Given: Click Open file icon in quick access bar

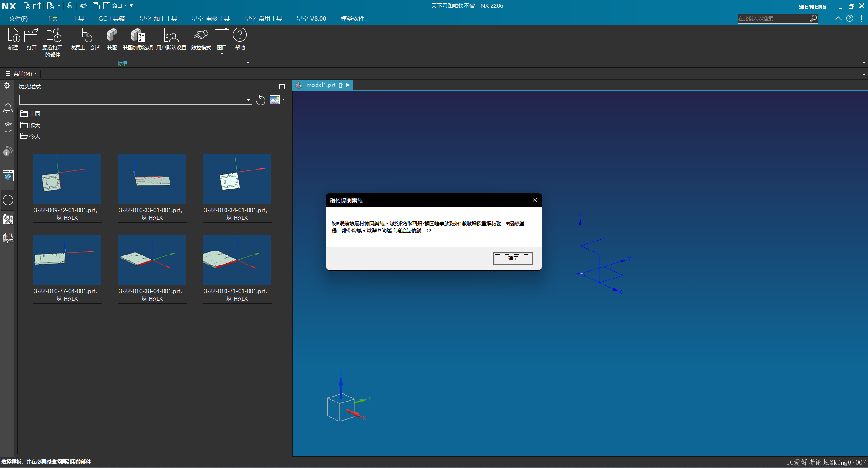Looking at the screenshot, I should click(x=37, y=6).
